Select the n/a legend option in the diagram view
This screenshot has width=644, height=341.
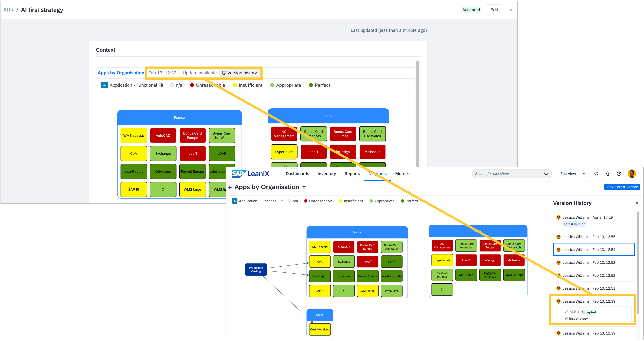tap(293, 201)
